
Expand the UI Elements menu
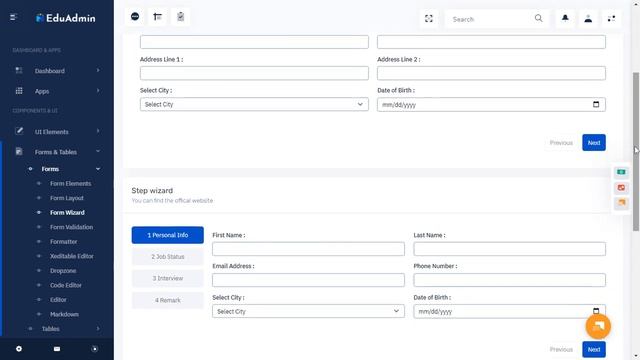click(x=98, y=131)
